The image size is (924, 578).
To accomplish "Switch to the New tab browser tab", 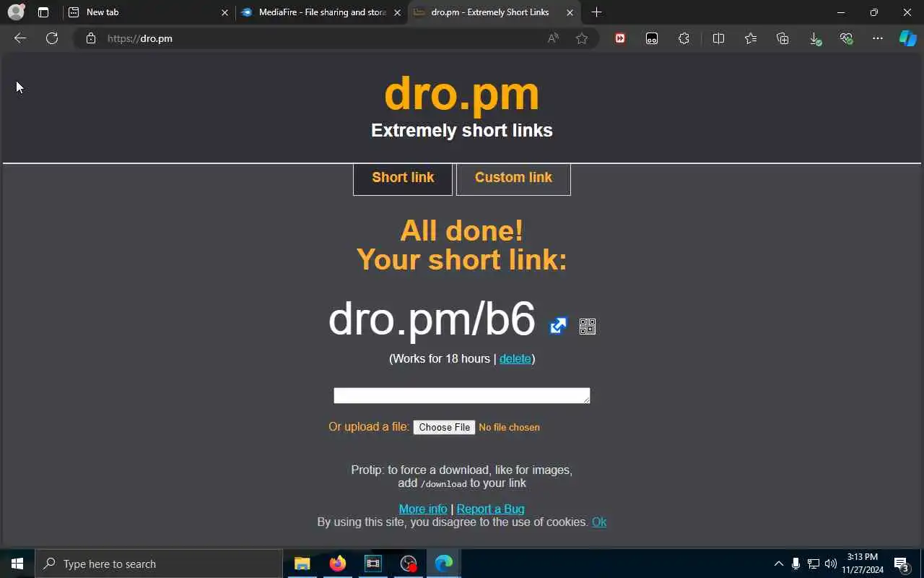I will [x=147, y=12].
